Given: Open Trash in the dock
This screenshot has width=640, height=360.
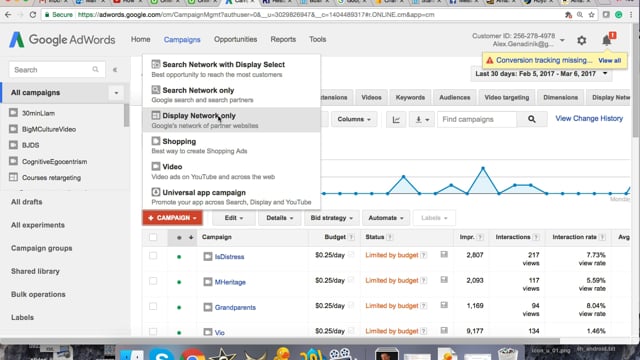Looking at the screenshot, I should click(x=507, y=353).
